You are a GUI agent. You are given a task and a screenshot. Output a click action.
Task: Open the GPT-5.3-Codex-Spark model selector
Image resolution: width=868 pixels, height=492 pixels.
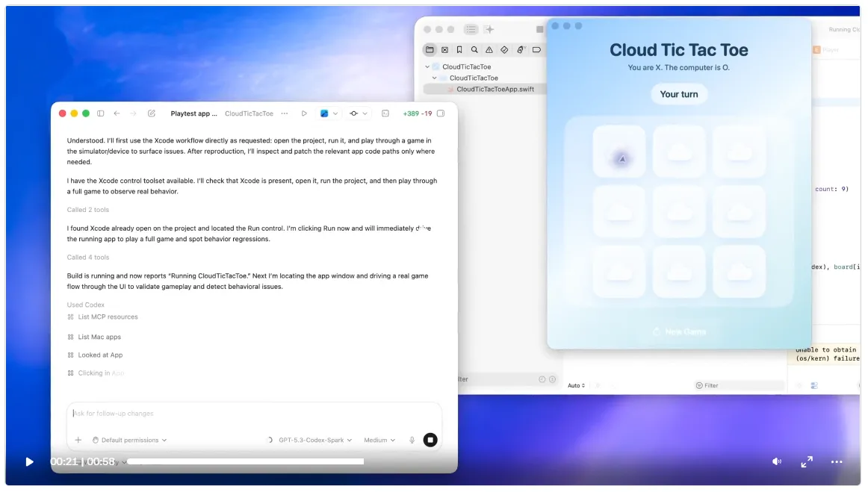coord(315,440)
